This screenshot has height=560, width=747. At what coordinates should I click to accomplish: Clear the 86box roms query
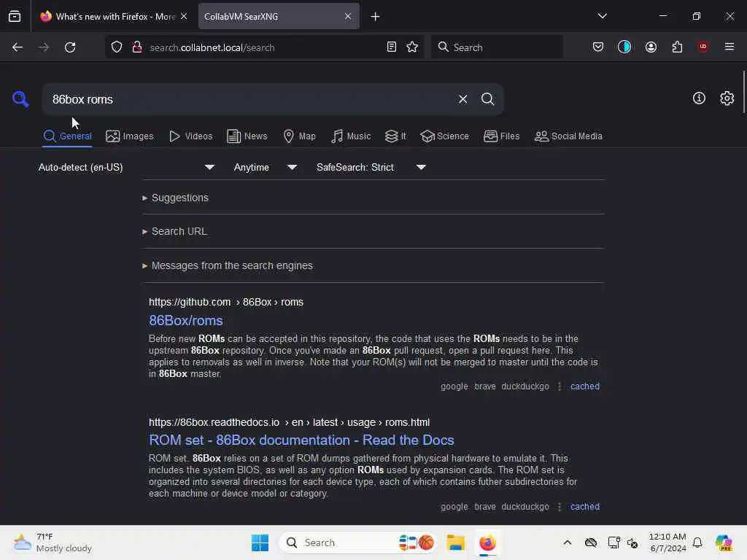click(462, 99)
